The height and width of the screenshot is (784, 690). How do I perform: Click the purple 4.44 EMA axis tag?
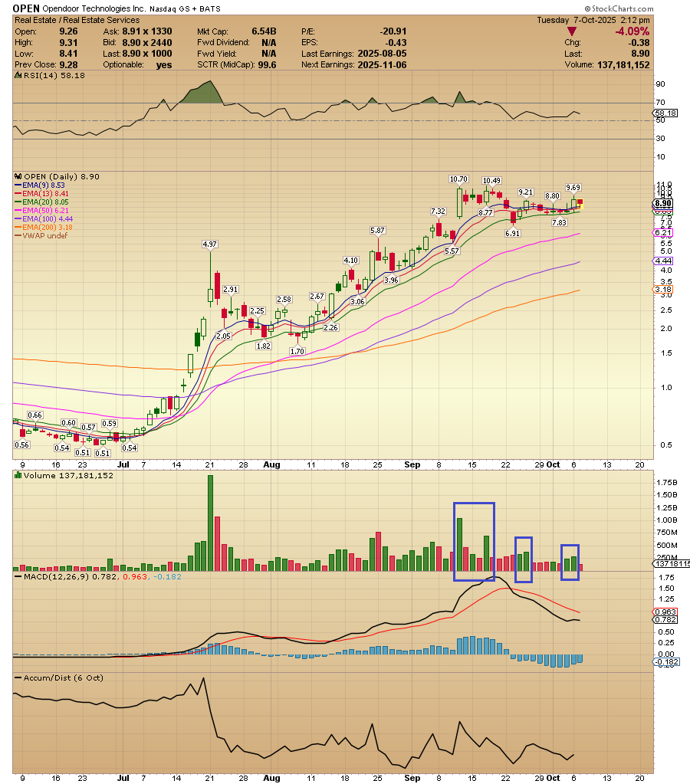point(663,261)
